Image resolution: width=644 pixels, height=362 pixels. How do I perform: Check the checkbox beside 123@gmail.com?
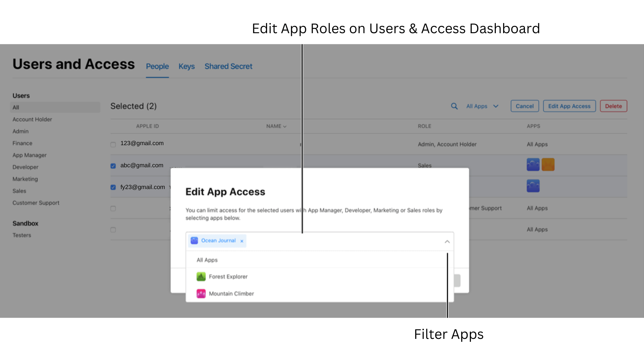pyautogui.click(x=113, y=144)
